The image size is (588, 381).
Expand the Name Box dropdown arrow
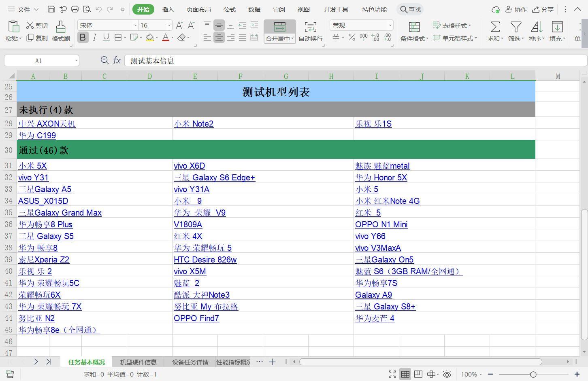pyautogui.click(x=76, y=61)
